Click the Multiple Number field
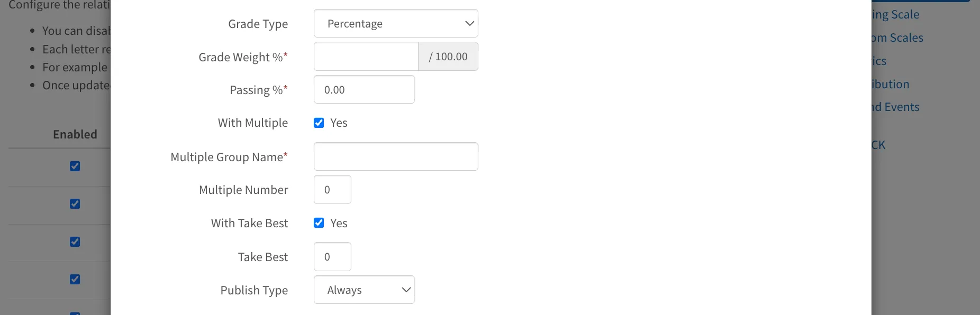Screen dimensions: 980x315 click(x=332, y=189)
